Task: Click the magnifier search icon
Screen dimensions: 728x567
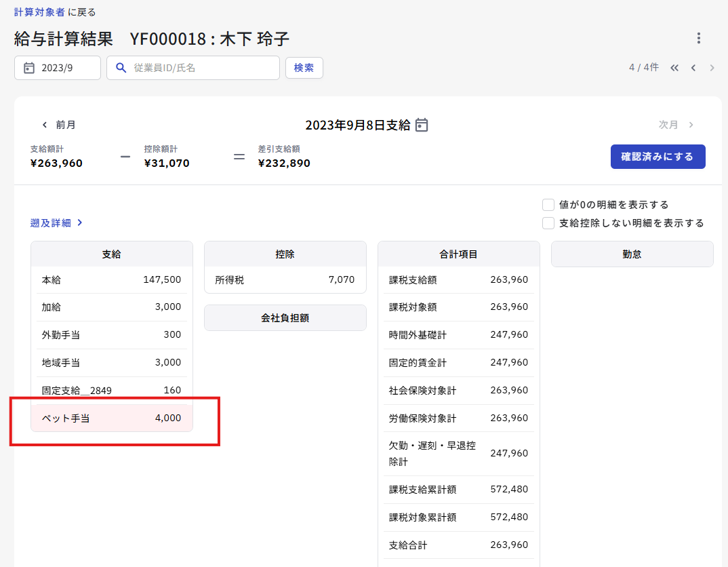Action: [121, 68]
